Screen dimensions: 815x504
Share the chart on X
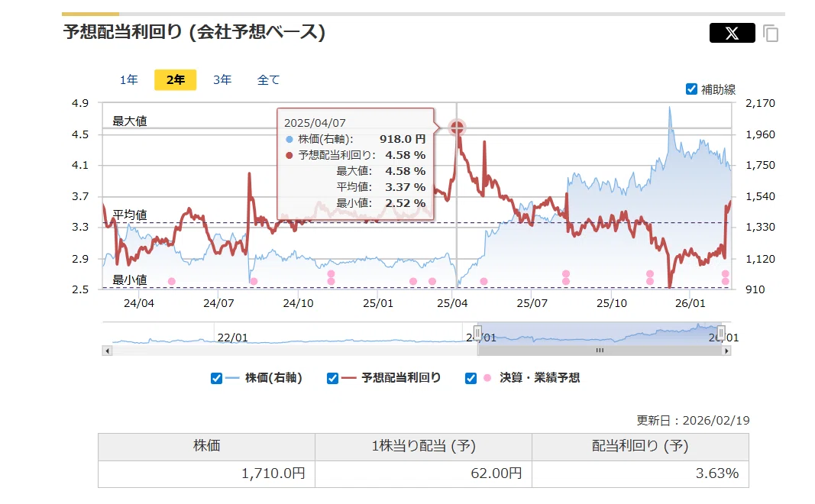[x=732, y=34]
